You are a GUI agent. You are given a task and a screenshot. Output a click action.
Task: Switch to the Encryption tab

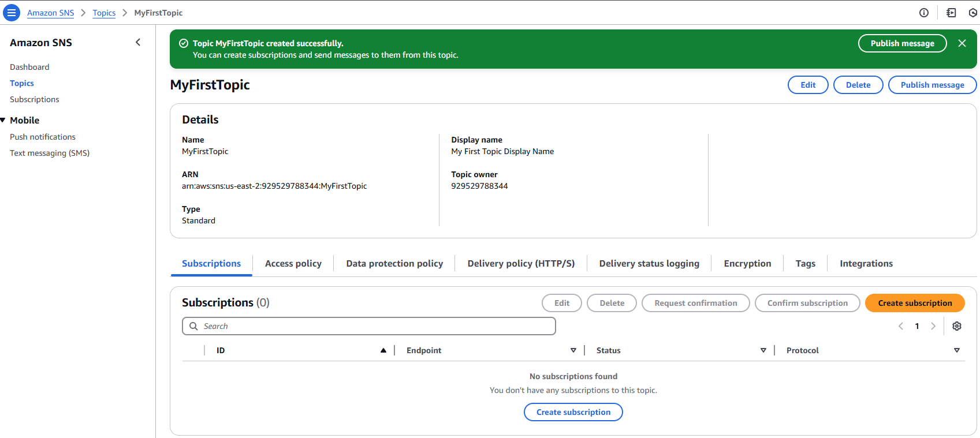pyautogui.click(x=747, y=263)
